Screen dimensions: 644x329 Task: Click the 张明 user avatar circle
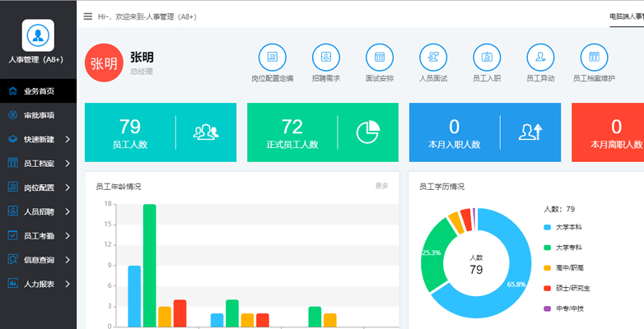[x=104, y=64]
